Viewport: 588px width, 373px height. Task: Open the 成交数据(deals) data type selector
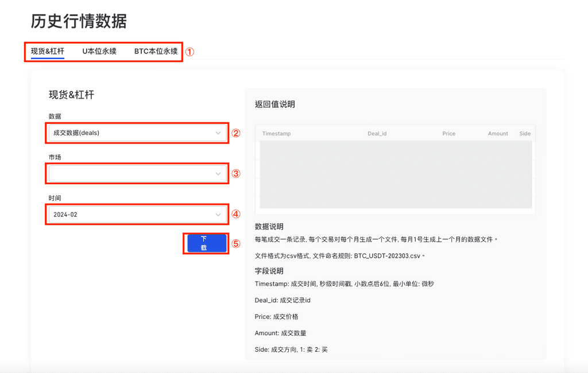(x=132, y=133)
